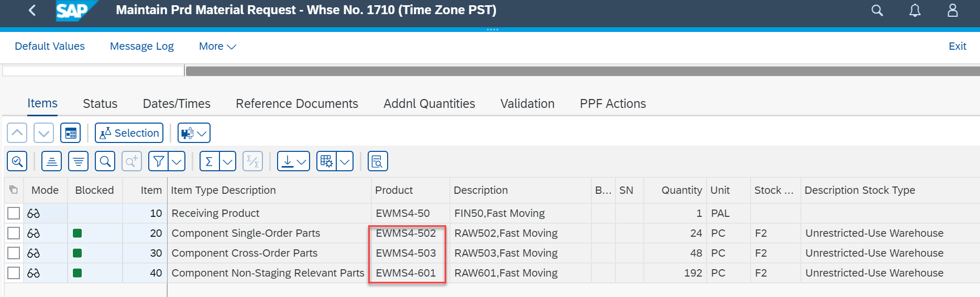980x297 pixels.
Task: Click the Find search icon in the table toolbar
Action: coord(105,161)
